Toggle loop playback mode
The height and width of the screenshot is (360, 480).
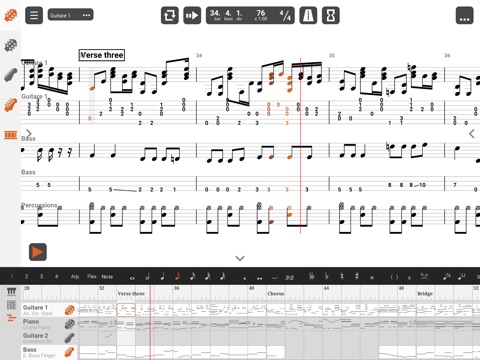[170, 15]
